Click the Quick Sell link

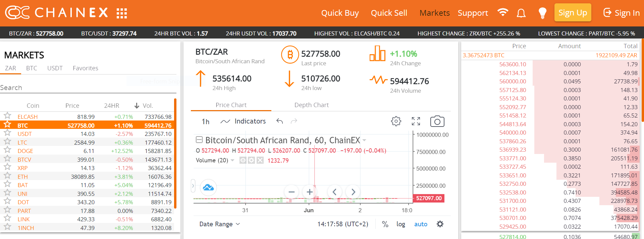[389, 13]
